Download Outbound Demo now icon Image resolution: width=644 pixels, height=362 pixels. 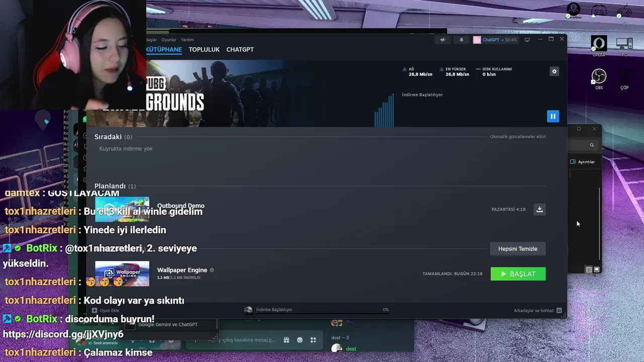[539, 209]
